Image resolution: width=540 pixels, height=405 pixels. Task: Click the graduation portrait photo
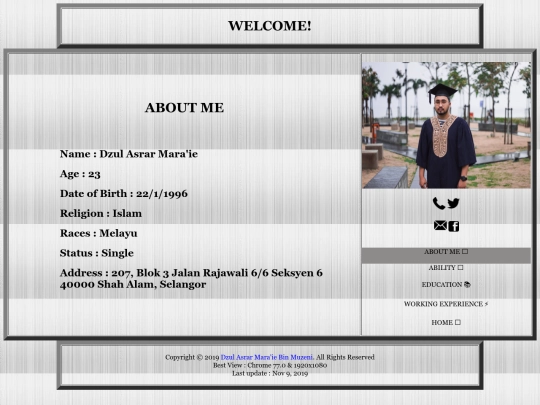(446, 125)
